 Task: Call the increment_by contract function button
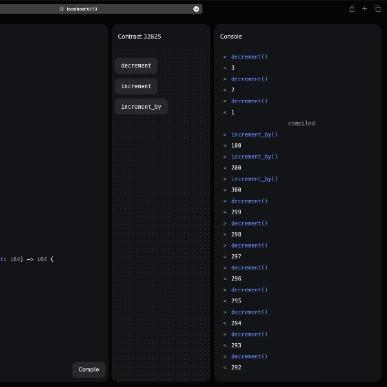141,107
